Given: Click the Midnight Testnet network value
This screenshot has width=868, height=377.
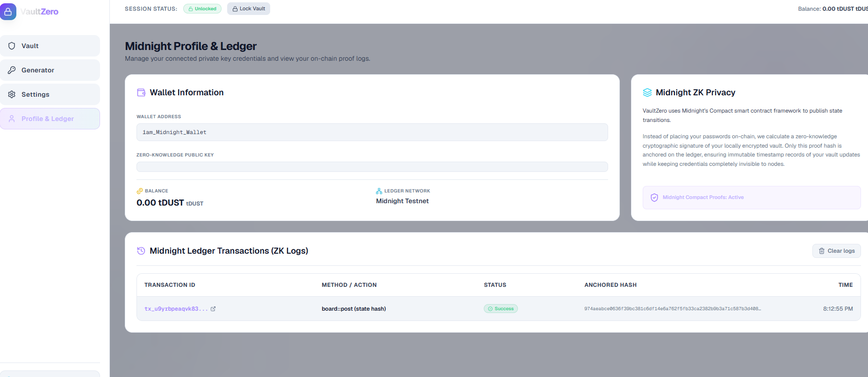Looking at the screenshot, I should [402, 201].
